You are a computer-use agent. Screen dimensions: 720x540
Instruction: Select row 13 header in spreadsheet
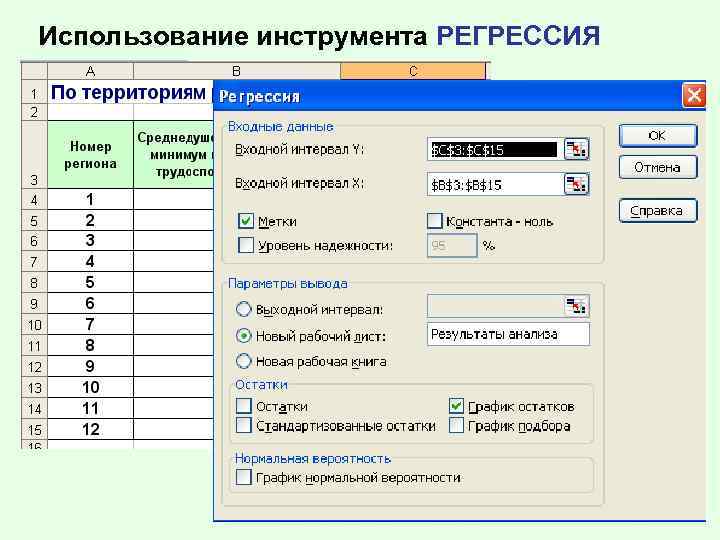(x=34, y=388)
